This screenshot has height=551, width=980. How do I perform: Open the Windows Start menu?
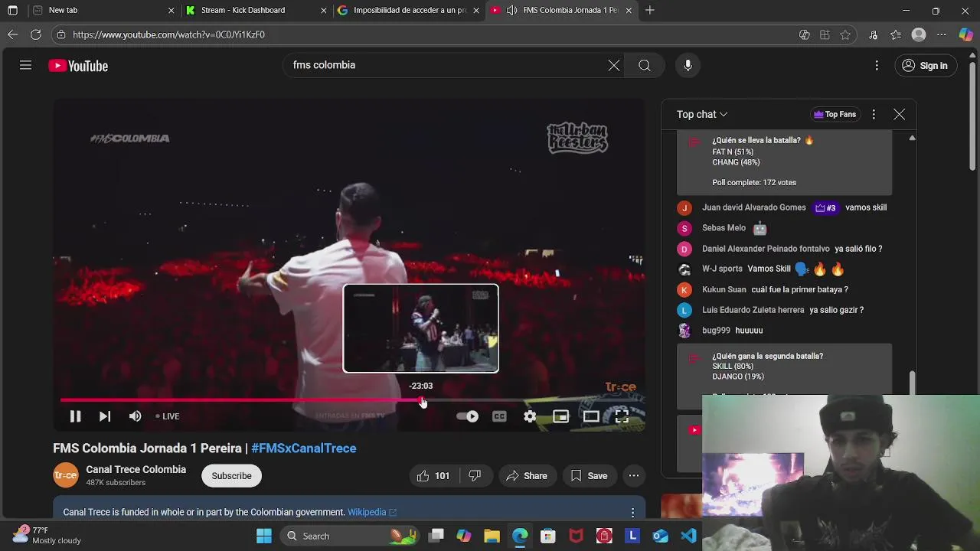click(x=264, y=536)
